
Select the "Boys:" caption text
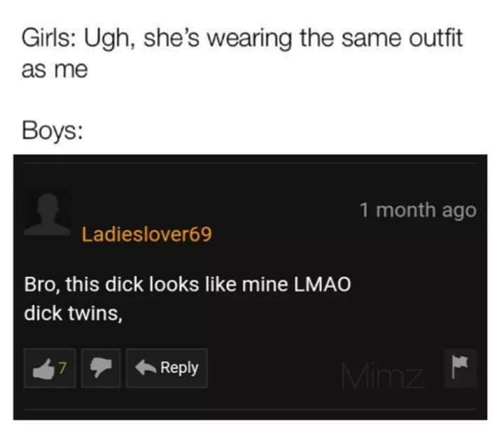pos(52,131)
